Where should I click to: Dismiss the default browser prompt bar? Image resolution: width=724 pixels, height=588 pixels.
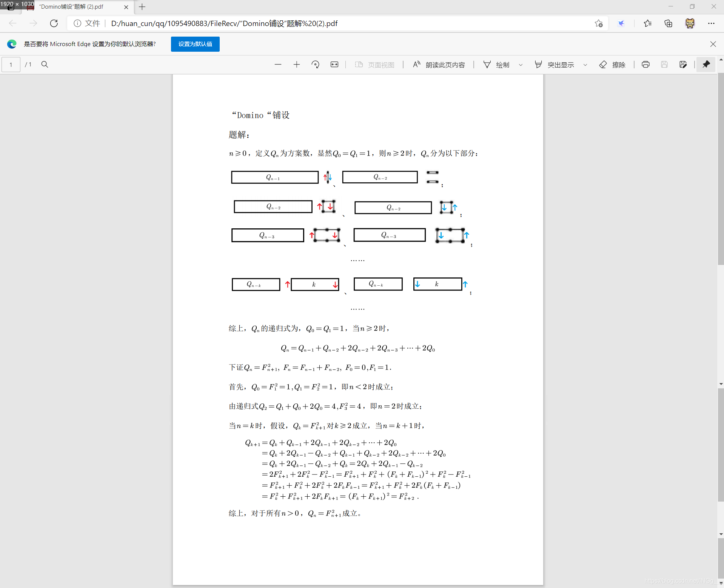713,44
